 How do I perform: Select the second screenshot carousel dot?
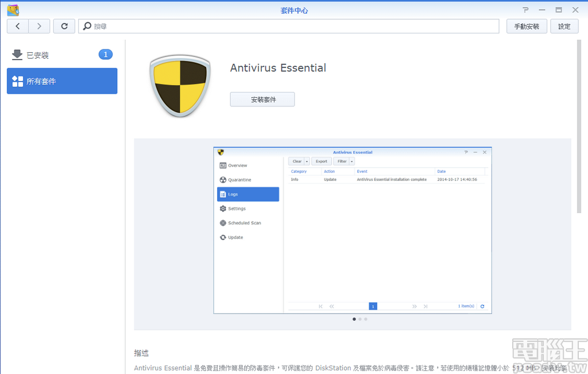click(361, 319)
